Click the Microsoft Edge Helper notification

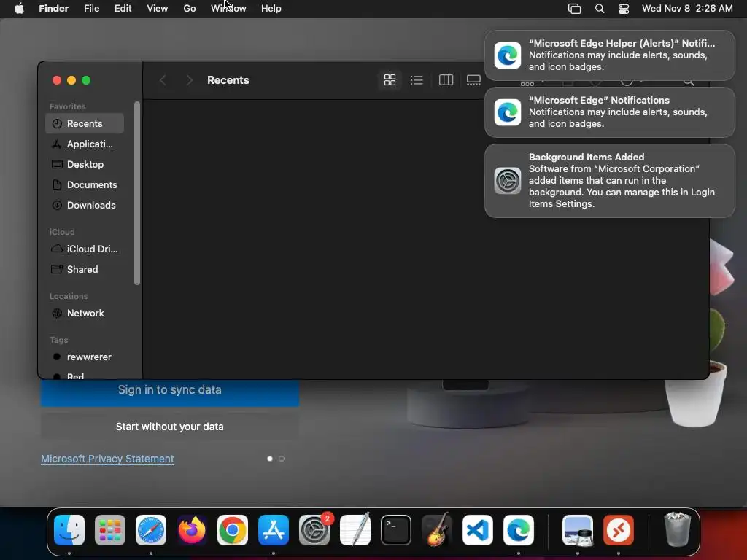pos(609,55)
